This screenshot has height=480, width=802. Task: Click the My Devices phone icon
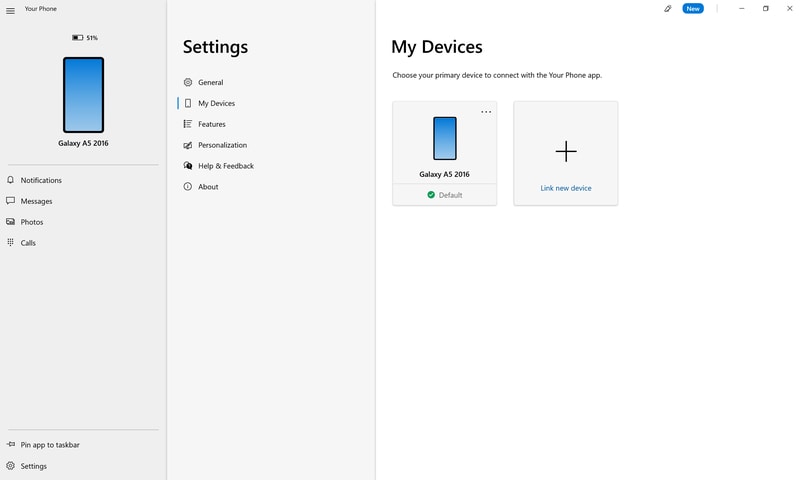(x=188, y=103)
